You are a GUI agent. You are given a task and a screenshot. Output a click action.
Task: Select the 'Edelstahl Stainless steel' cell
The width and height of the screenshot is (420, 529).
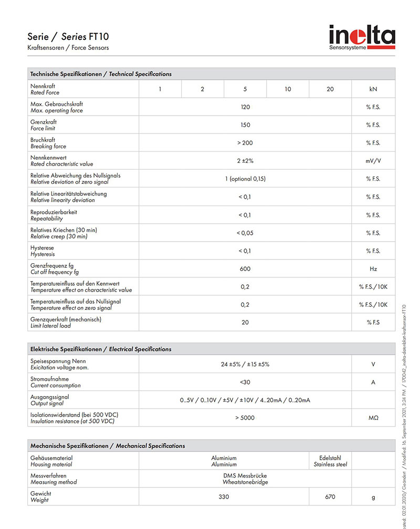(x=330, y=461)
